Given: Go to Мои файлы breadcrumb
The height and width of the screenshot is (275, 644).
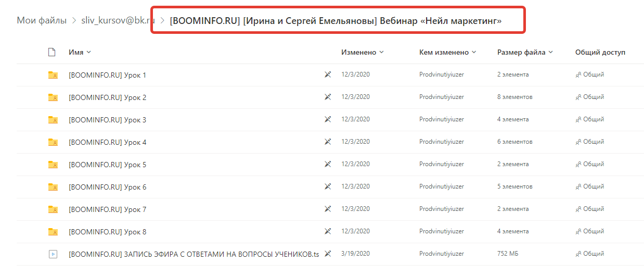Looking at the screenshot, I should (42, 21).
